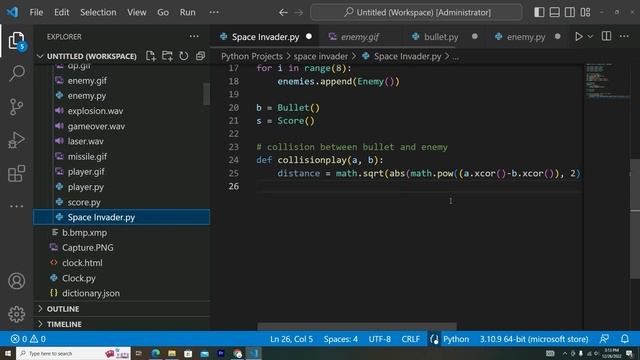Toggle the primary side bar

[x=539, y=12]
